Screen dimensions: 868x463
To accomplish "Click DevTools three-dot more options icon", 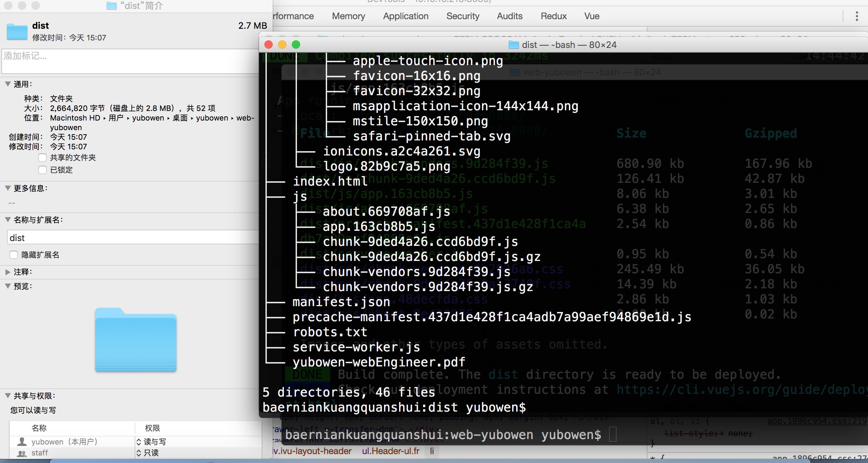I will 857,16.
